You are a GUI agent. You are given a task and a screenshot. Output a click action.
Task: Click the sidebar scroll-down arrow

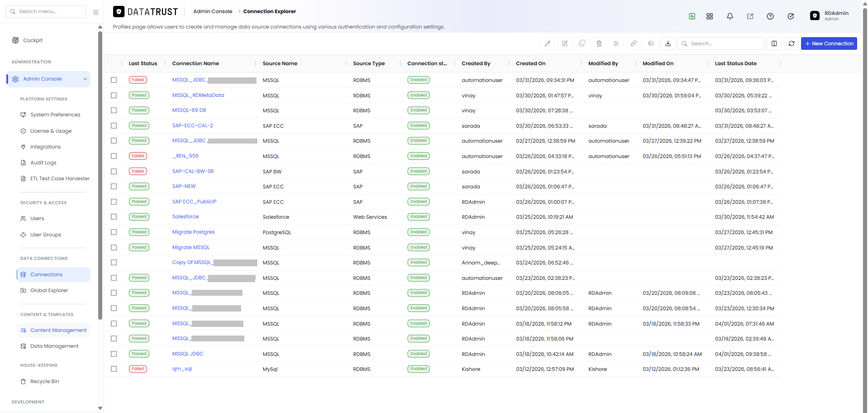(100, 408)
